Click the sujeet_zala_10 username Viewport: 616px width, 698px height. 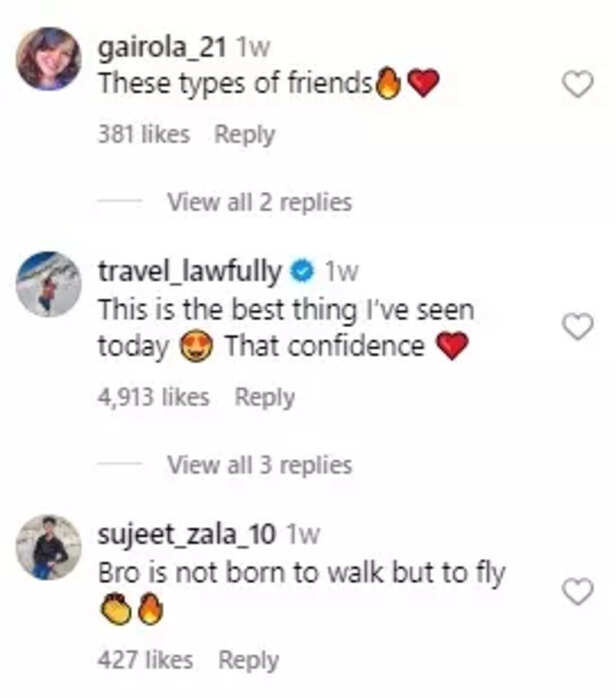(186, 534)
